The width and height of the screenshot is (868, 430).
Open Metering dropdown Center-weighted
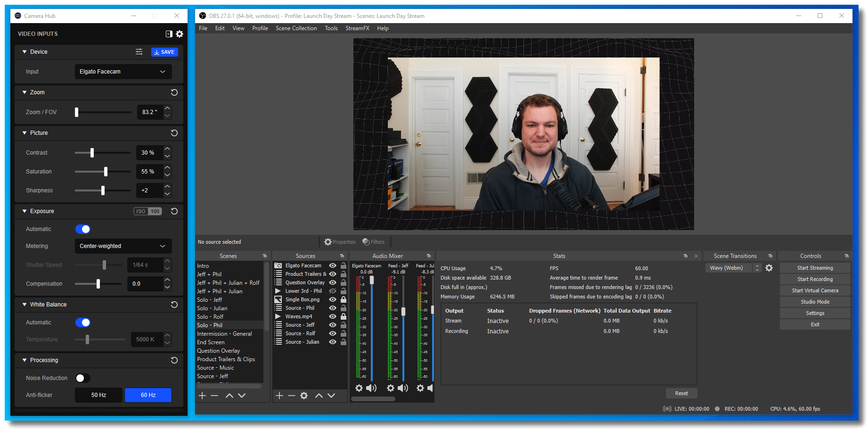tap(123, 246)
